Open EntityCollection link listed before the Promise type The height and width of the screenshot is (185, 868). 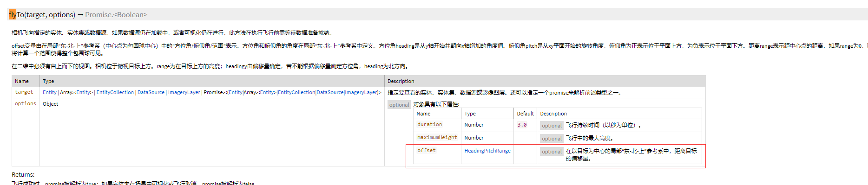pyautogui.click(x=115, y=92)
